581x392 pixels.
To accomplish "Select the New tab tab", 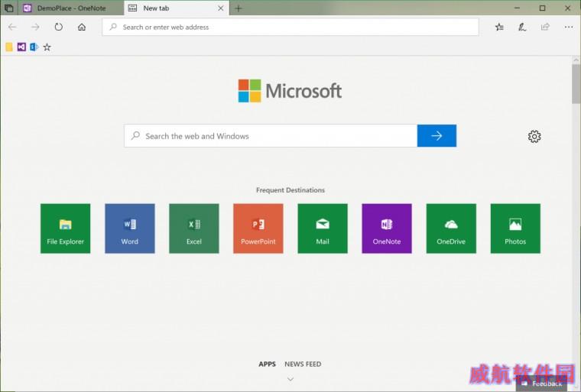I will tap(177, 8).
